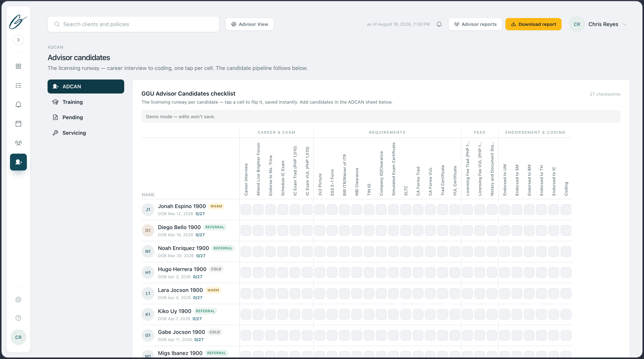Toggle TIN ID for Hugo Herrera 1900
This screenshot has width=644, height=359.
click(369, 272)
